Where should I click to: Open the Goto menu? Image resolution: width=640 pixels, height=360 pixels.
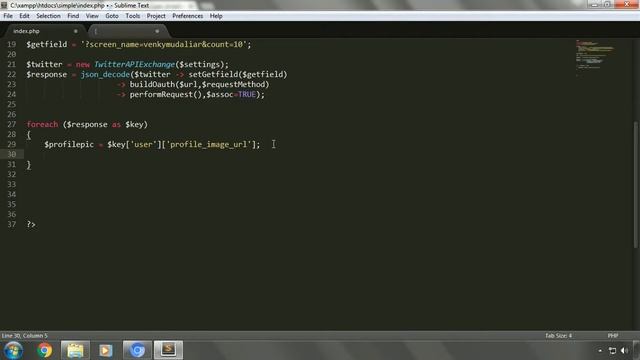pyautogui.click(x=112, y=16)
